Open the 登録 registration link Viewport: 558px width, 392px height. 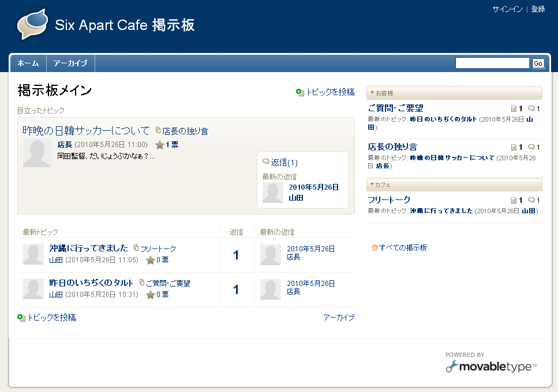point(538,9)
